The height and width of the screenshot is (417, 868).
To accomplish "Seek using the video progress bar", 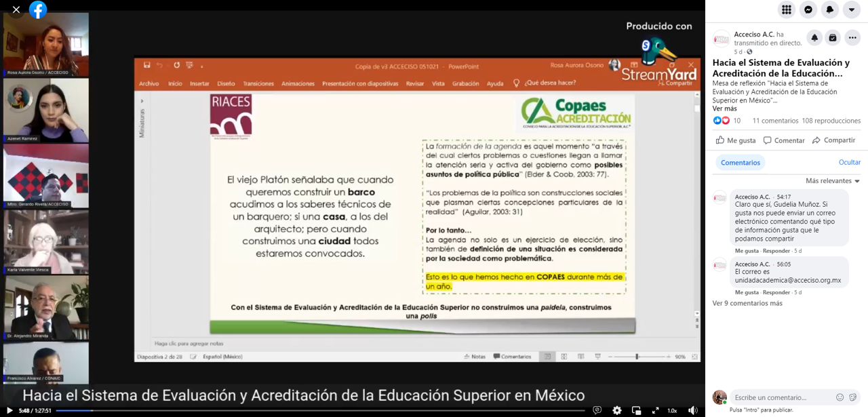I will click(x=320, y=410).
